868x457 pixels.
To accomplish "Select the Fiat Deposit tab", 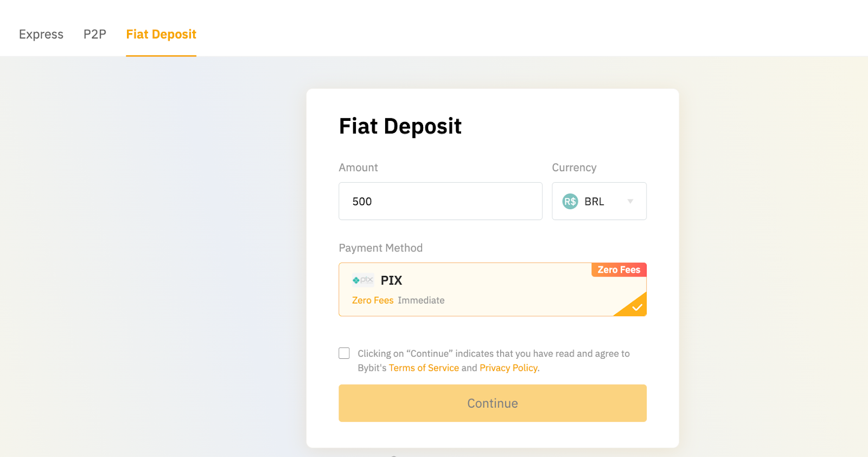I will point(161,34).
